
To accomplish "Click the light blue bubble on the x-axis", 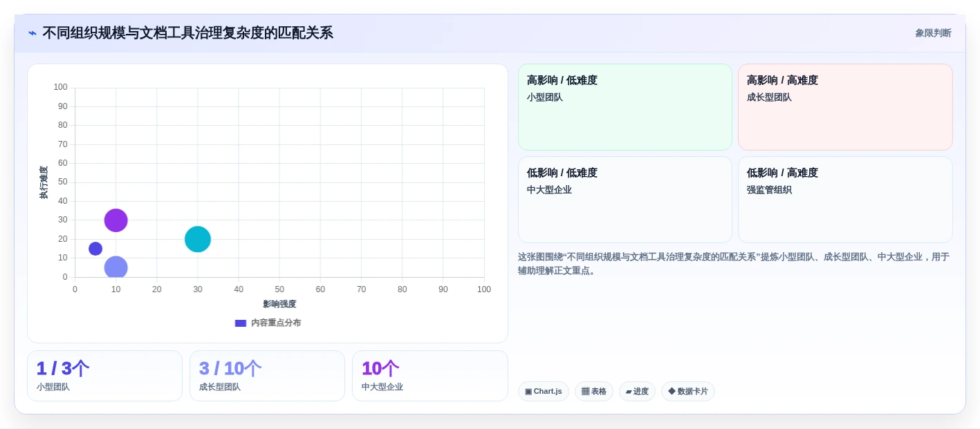I will click(x=115, y=267).
